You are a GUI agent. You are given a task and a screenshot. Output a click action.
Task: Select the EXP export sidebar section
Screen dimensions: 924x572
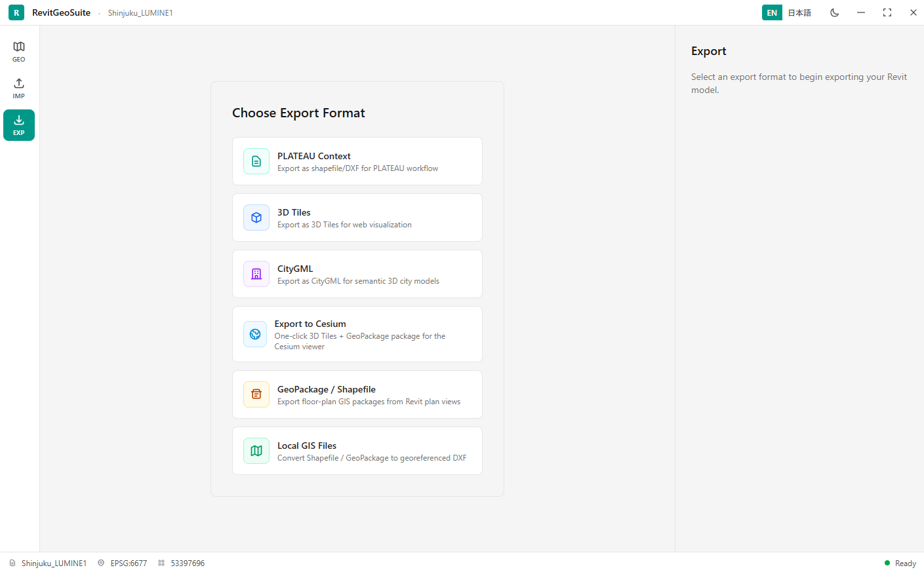[19, 125]
